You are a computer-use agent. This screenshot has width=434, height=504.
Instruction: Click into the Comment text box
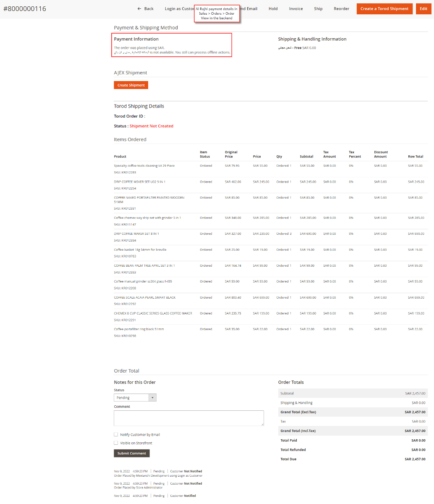[x=188, y=418]
